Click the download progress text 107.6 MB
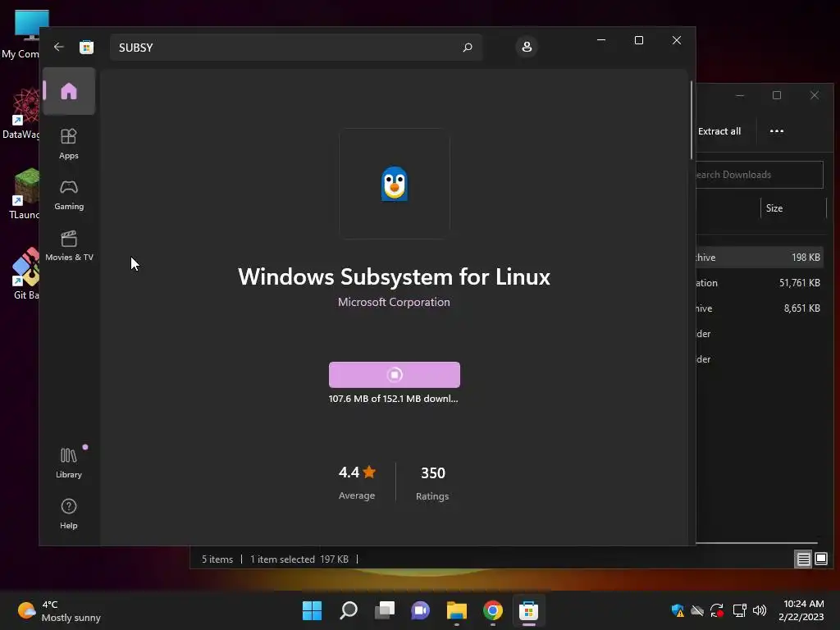Screen dimensions: 840x630 point(393,399)
